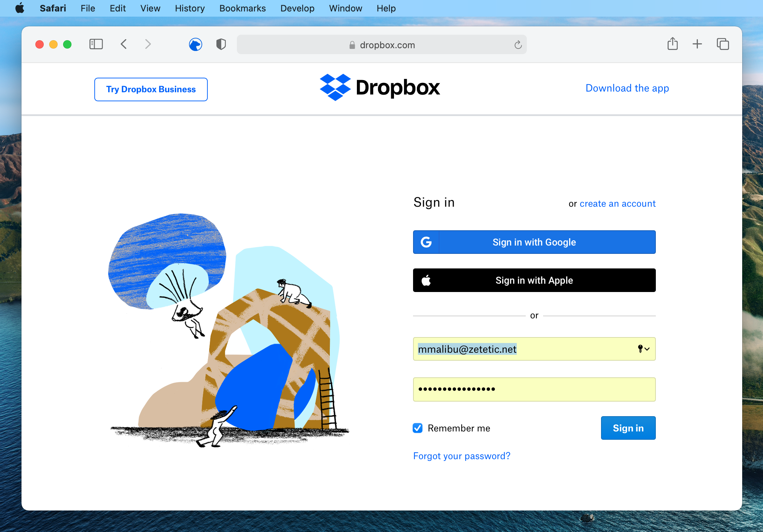
Task: Click the green full-screen window button
Action: click(67, 44)
